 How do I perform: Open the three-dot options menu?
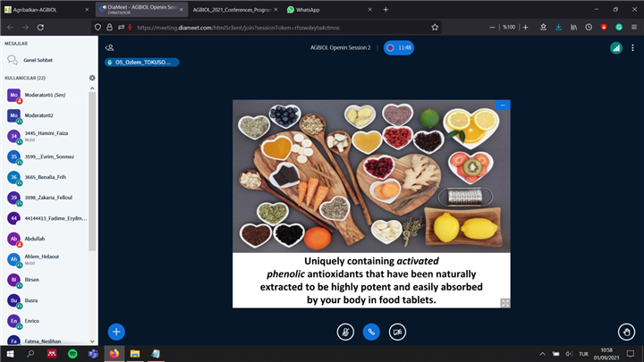tap(632, 48)
